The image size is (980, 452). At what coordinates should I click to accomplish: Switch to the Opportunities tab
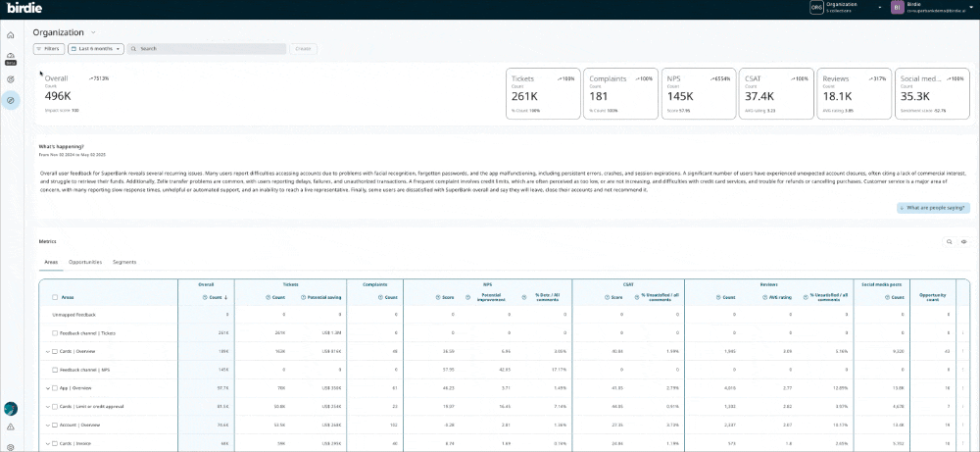tap(85, 262)
